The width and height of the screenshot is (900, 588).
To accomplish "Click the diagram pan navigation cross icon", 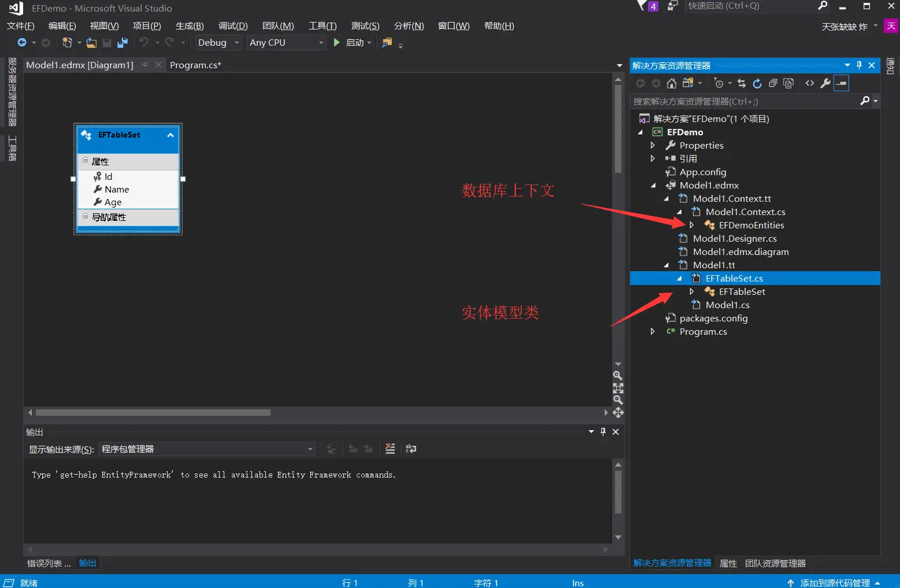I will pyautogui.click(x=618, y=413).
